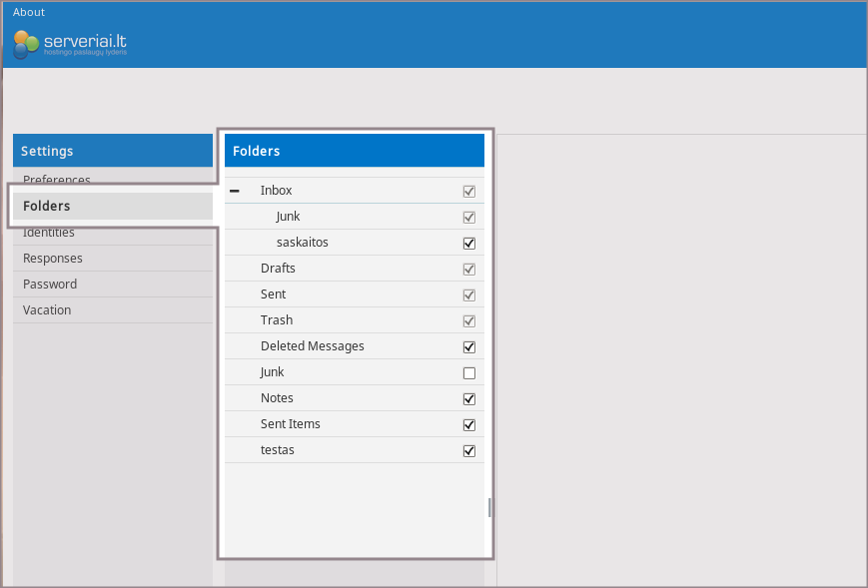Collapse the Inbox folder tree
The height and width of the screenshot is (588, 868).
point(235,191)
